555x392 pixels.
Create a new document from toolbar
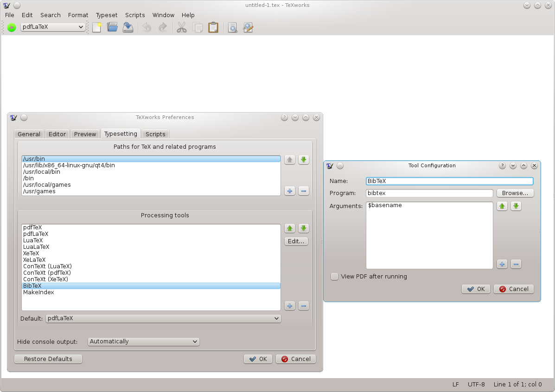(96, 27)
